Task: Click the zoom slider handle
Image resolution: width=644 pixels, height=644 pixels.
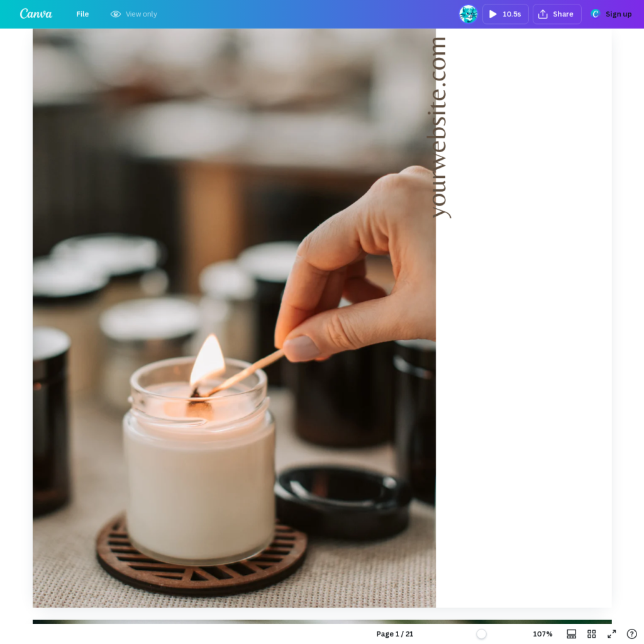Action: point(481,634)
